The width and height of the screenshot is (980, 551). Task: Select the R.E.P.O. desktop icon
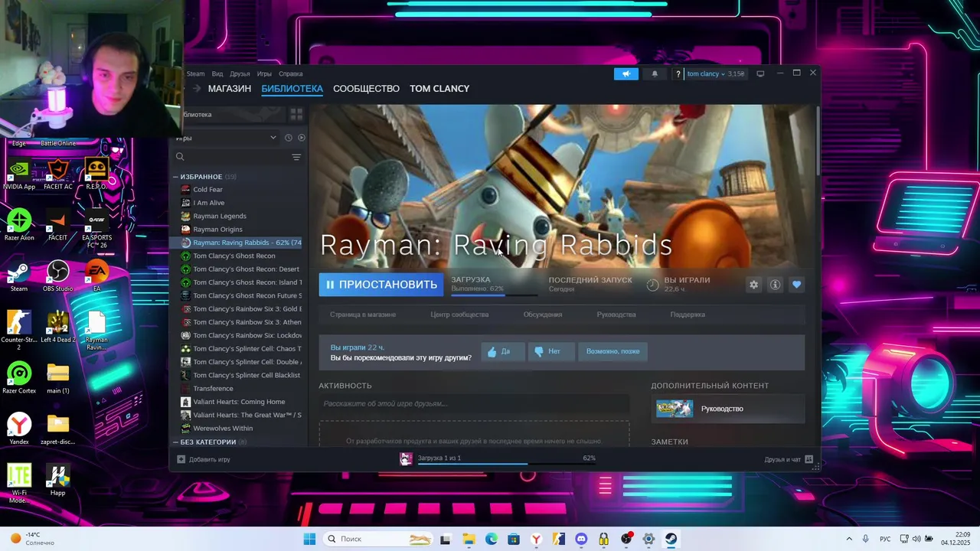coord(96,174)
